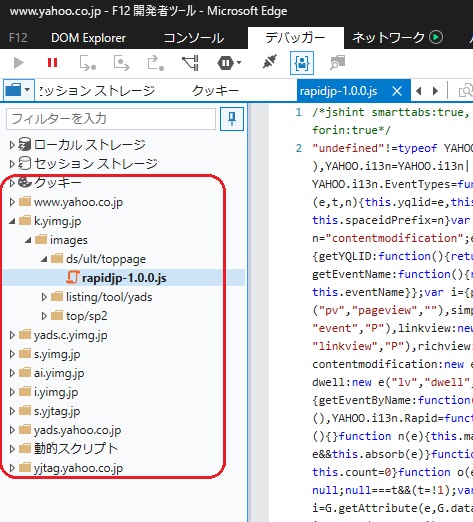Click the Step Over debugger icon
473x522 pixels.
click(x=121, y=63)
